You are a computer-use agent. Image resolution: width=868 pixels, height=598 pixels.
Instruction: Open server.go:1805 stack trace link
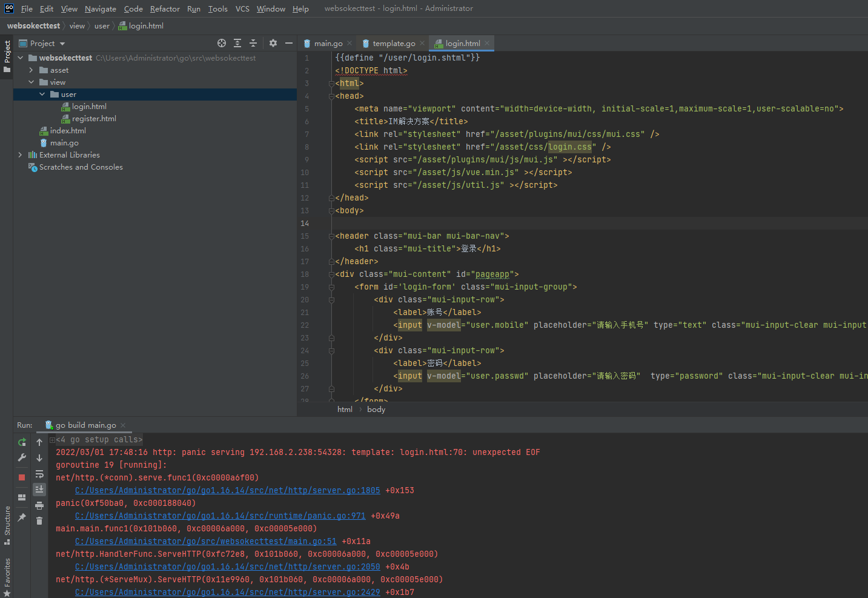[x=228, y=491]
